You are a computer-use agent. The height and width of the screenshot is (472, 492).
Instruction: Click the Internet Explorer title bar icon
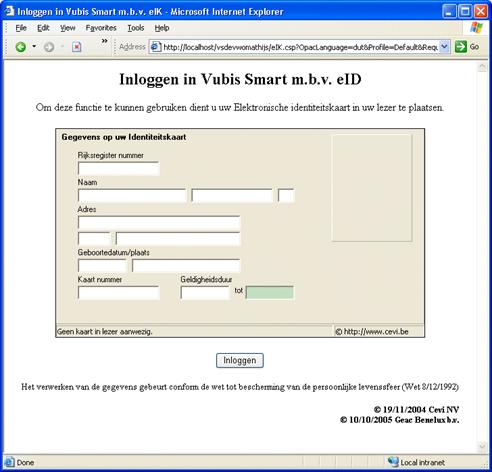[9, 11]
